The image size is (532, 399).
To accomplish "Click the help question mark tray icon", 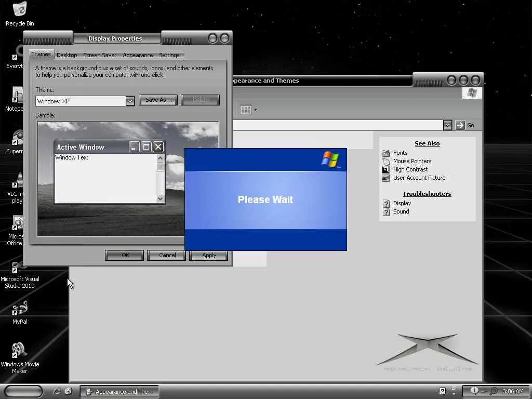I will coord(442,391).
